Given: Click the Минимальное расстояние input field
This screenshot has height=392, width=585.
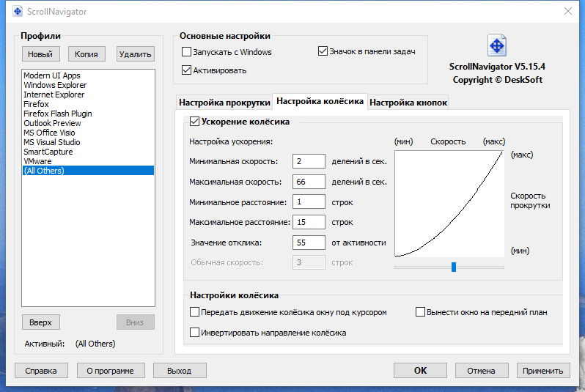Looking at the screenshot, I should [309, 201].
